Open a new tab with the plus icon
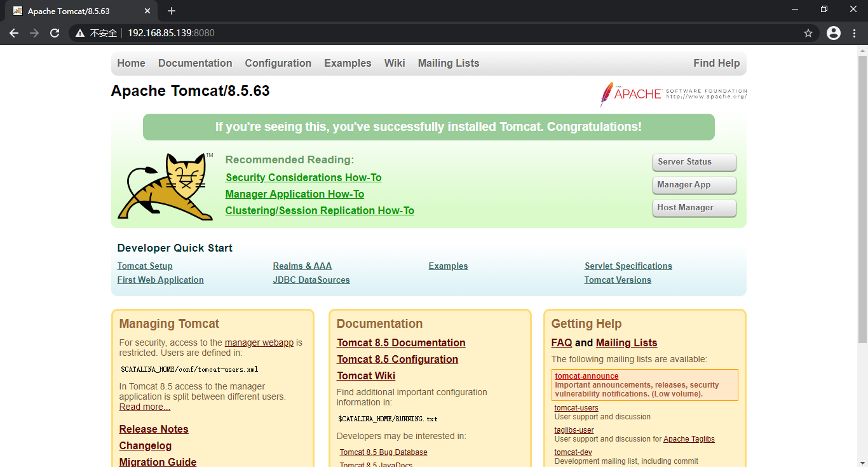Screen dimensions: 868x467 [172, 11]
